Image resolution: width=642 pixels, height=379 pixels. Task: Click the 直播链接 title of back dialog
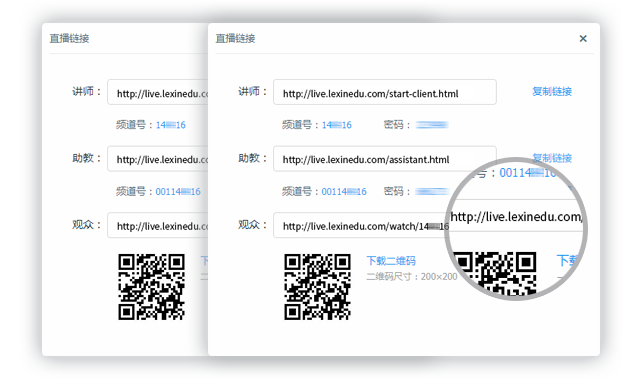coord(70,38)
